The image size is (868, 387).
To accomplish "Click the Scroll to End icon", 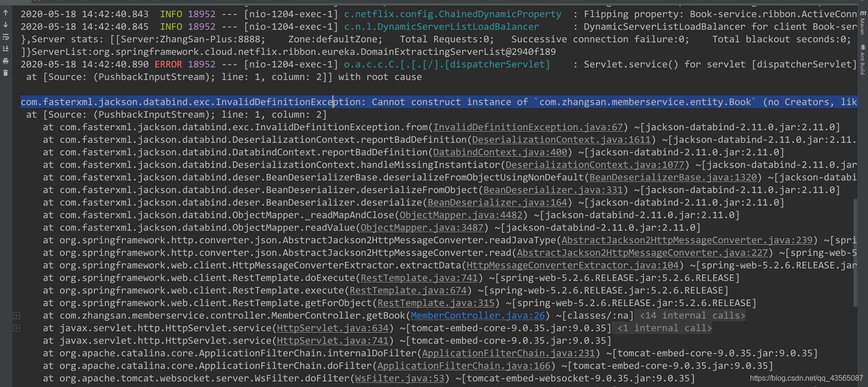I will pyautogui.click(x=6, y=48).
